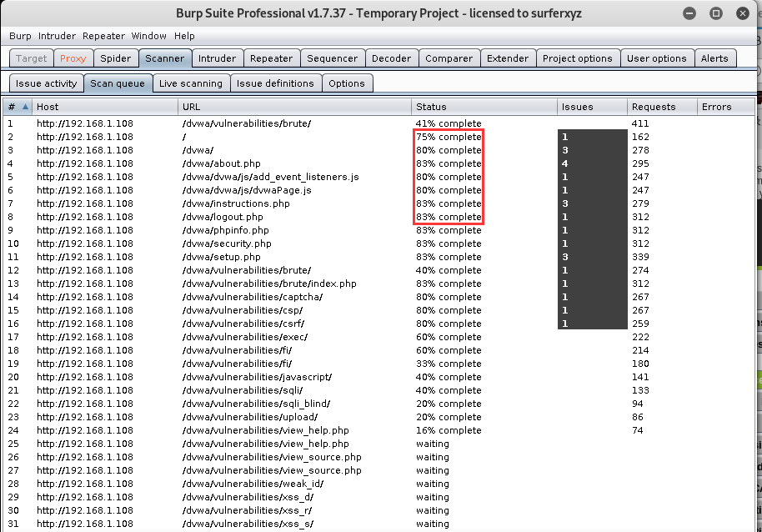The width and height of the screenshot is (762, 532).
Task: Select the /dvwa/about.php queue row
Action: coord(379,163)
